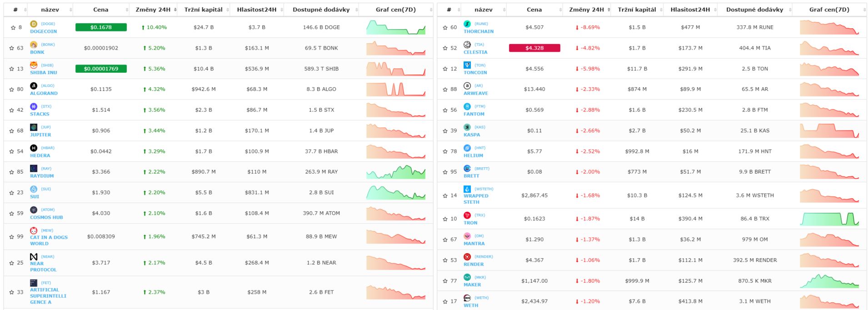Open Maker's 7-day price chart

point(829,281)
